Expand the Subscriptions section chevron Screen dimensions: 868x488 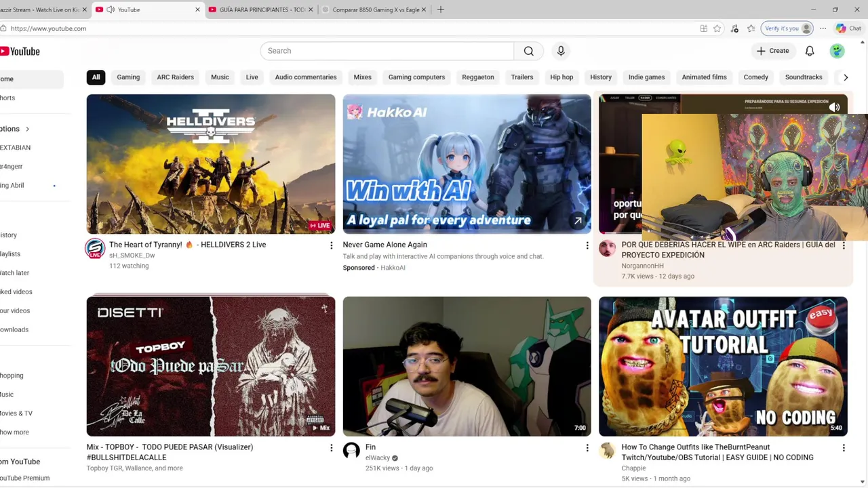point(28,129)
